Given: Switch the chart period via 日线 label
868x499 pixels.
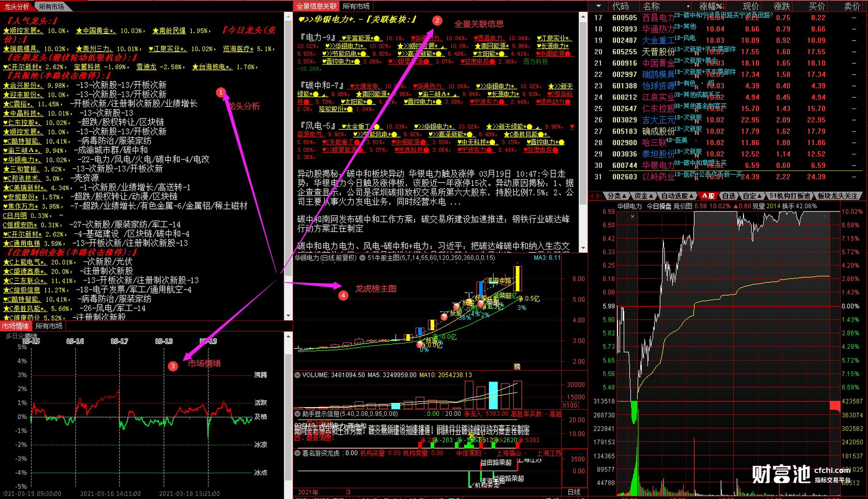Looking at the screenshot, I should (574, 492).
